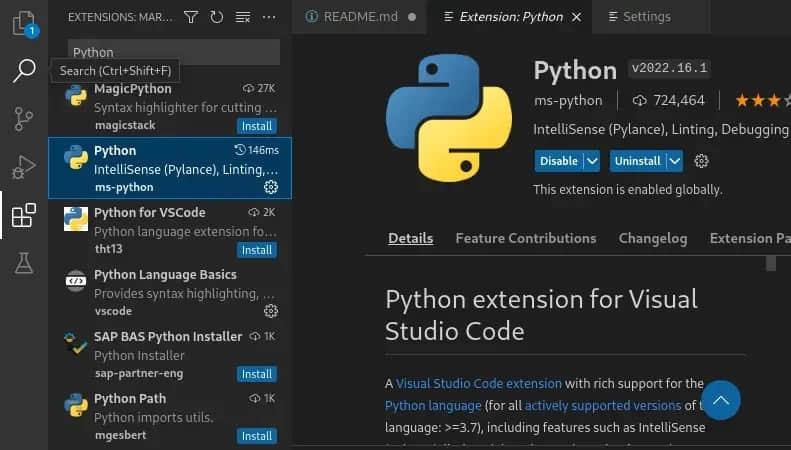Open the extensions view more actions menu
The image size is (791, 450).
tap(268, 17)
